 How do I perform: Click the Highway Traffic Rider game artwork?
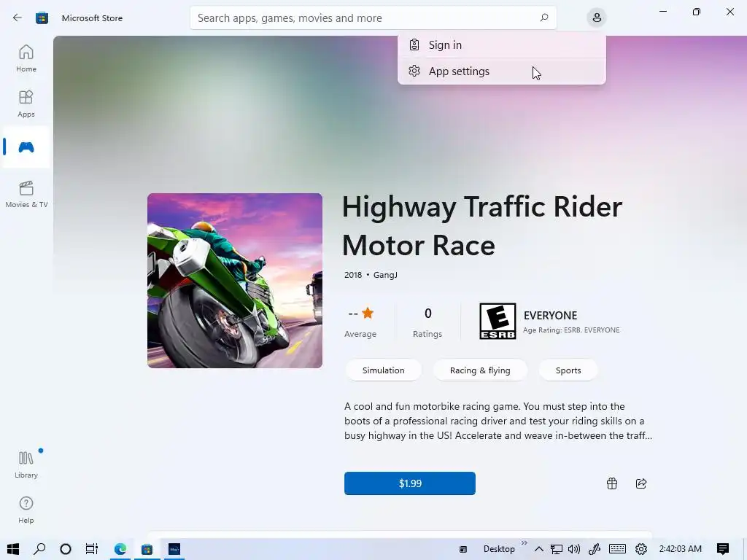235,281
